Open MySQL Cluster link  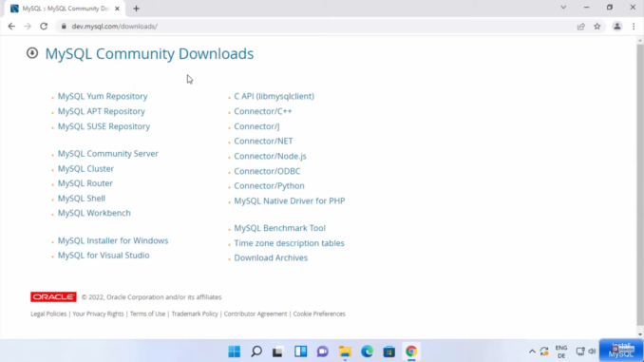point(85,169)
